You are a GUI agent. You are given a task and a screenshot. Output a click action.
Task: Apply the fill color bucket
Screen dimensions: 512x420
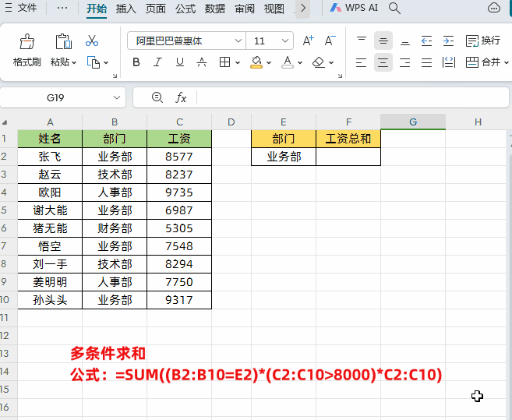256,62
